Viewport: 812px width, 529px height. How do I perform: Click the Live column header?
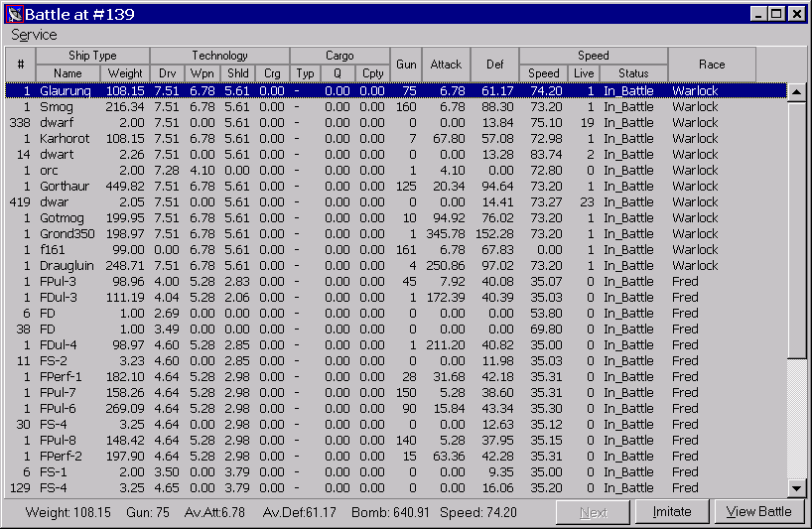tap(584, 73)
